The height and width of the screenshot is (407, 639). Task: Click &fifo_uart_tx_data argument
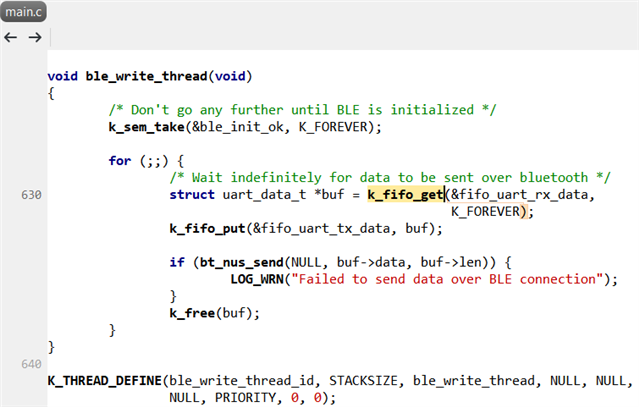click(x=322, y=229)
